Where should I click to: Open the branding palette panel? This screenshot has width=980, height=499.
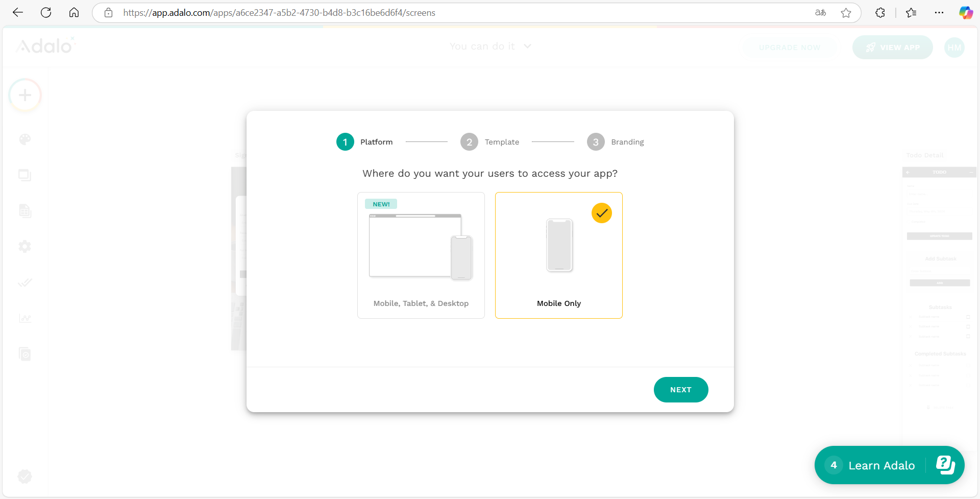point(25,139)
